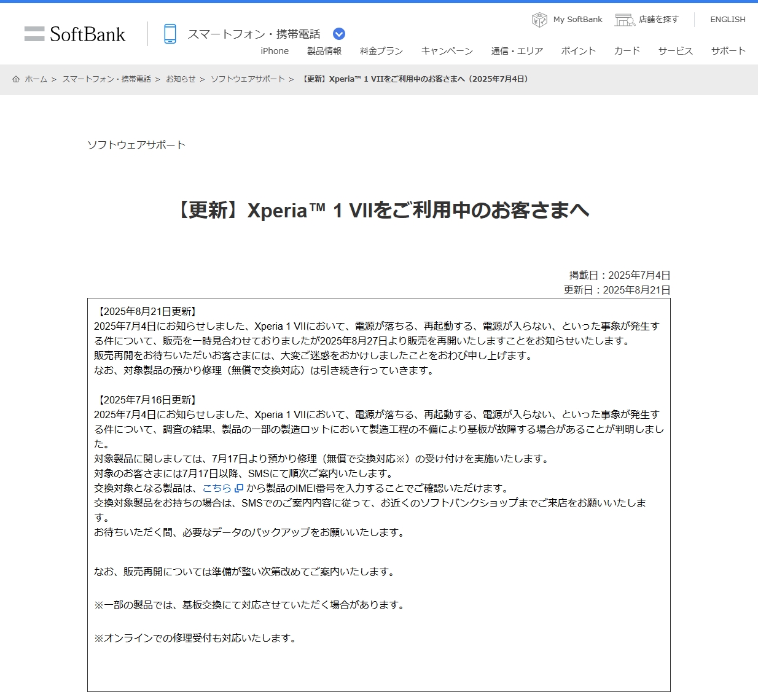Click なお、販売再開については line
The height and width of the screenshot is (700, 758).
246,572
